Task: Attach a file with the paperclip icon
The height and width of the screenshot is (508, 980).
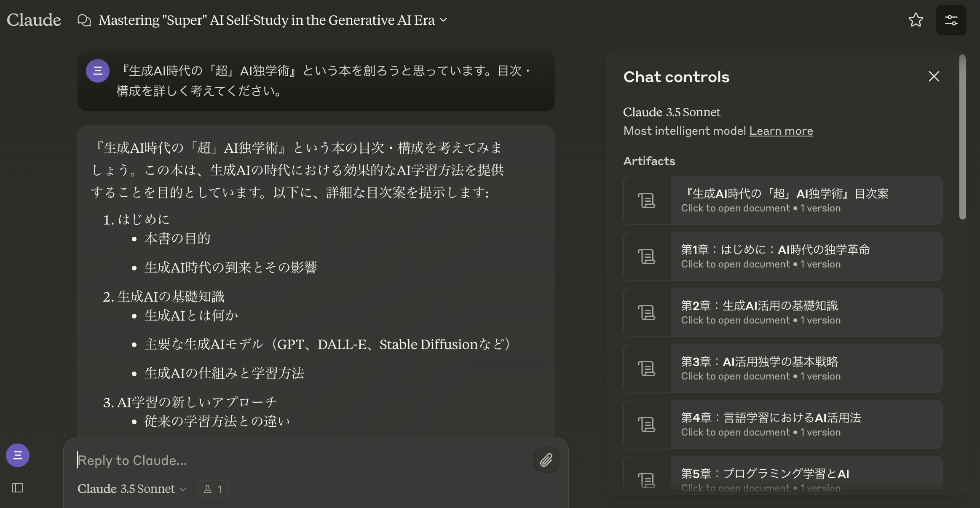Action: tap(546, 460)
